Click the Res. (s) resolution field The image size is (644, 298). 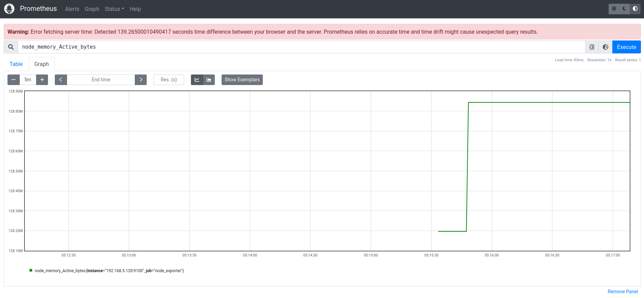click(169, 80)
